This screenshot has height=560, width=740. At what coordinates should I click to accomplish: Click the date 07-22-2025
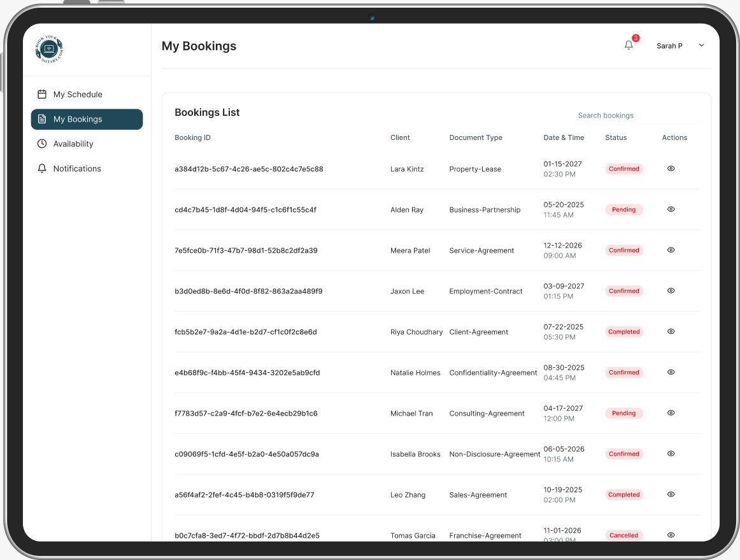coord(564,326)
